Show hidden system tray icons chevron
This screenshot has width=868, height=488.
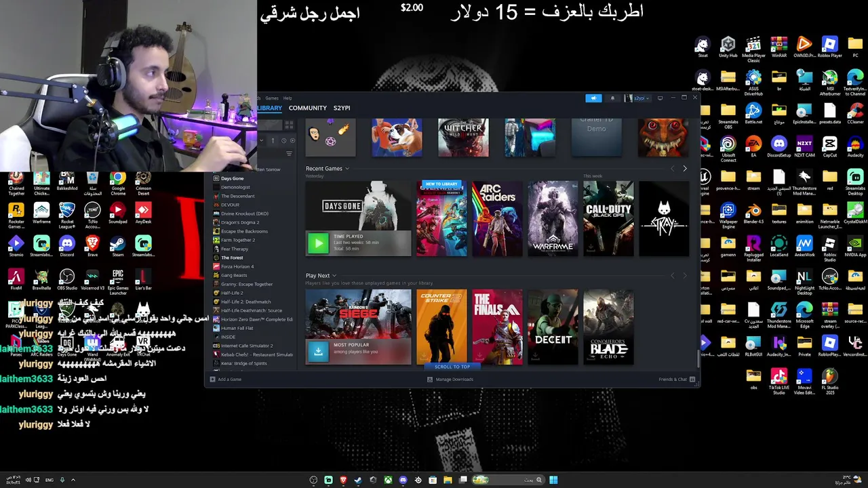[73, 480]
